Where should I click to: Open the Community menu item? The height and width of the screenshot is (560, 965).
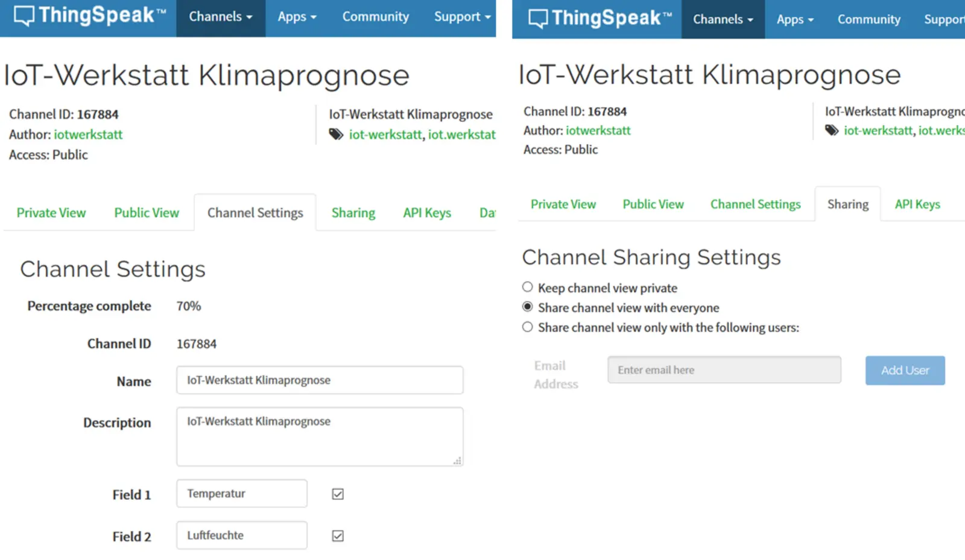tap(375, 17)
